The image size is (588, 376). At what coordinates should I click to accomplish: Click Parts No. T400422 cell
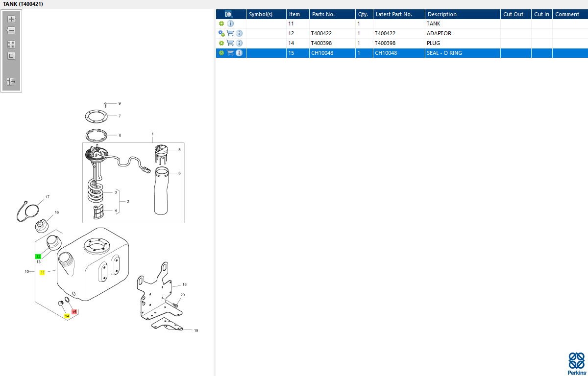332,33
